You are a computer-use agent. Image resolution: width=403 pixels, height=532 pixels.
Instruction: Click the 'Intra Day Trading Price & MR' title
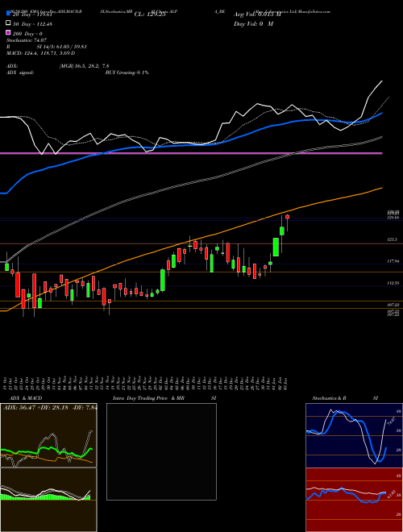pos(148,398)
